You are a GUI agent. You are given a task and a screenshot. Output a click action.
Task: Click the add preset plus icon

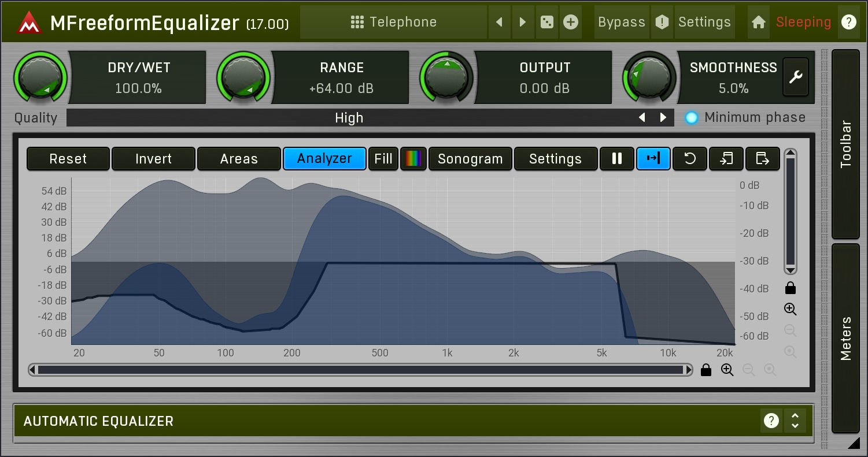tap(571, 22)
